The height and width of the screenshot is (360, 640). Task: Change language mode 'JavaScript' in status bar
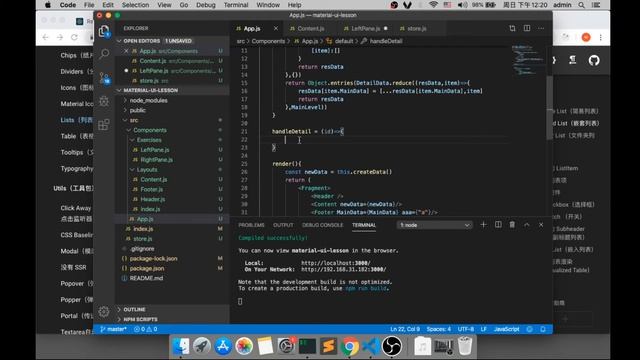506,329
